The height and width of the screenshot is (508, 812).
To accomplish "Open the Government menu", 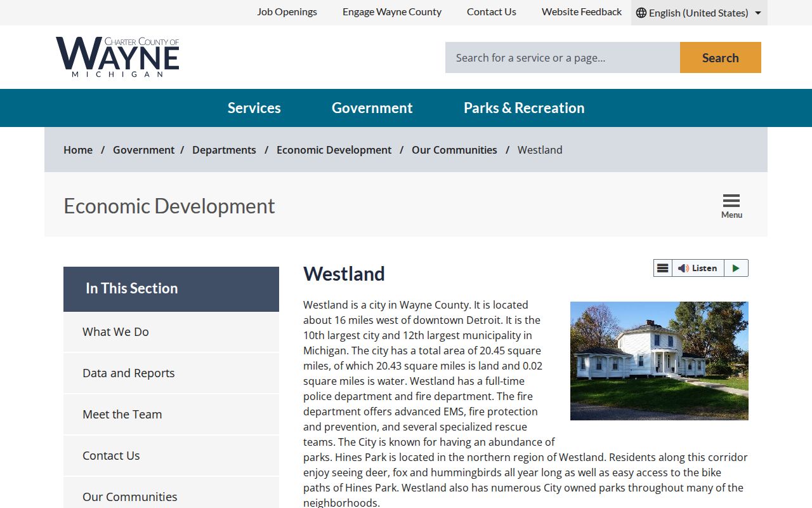I will point(372,108).
